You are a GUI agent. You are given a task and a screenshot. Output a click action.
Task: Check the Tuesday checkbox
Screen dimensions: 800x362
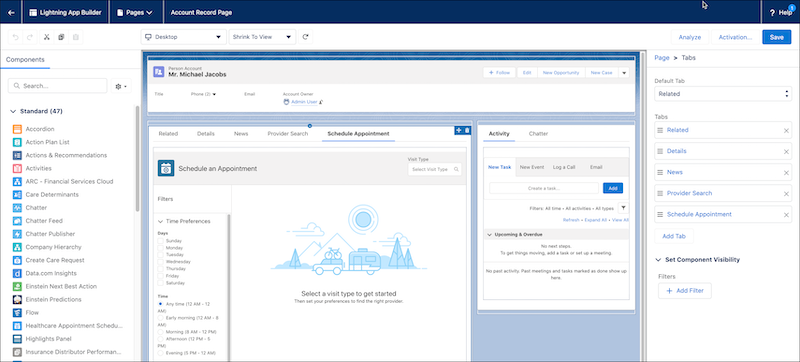(161, 254)
